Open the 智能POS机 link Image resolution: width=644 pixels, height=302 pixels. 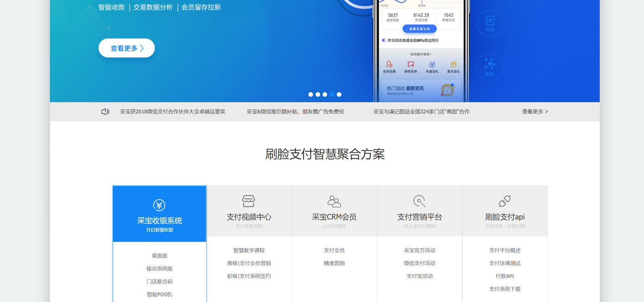point(159,294)
